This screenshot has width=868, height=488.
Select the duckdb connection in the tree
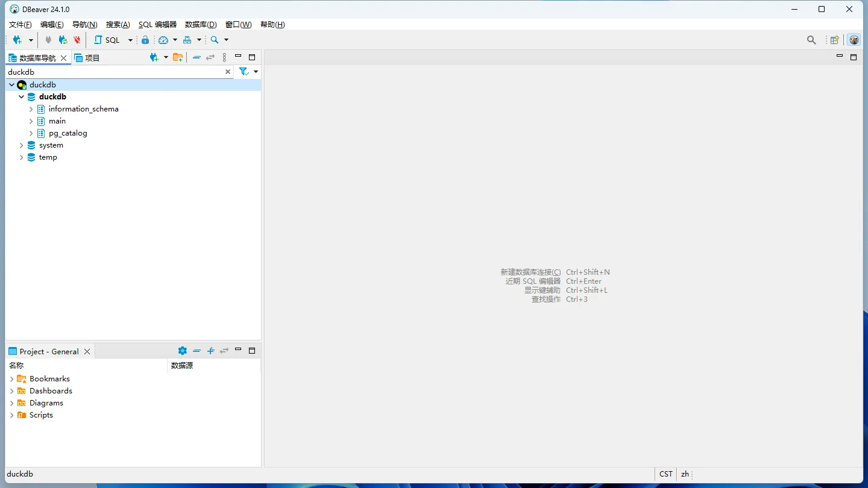(x=43, y=85)
